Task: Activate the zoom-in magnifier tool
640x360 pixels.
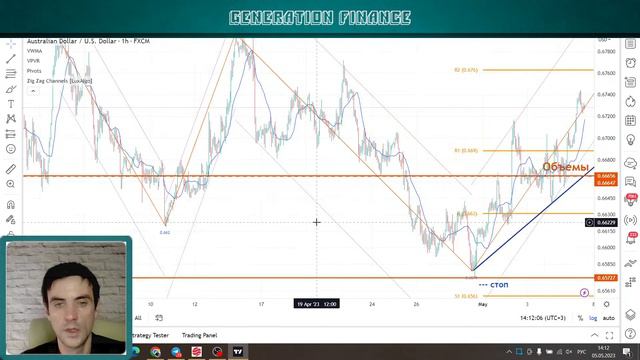Action: (x=11, y=184)
